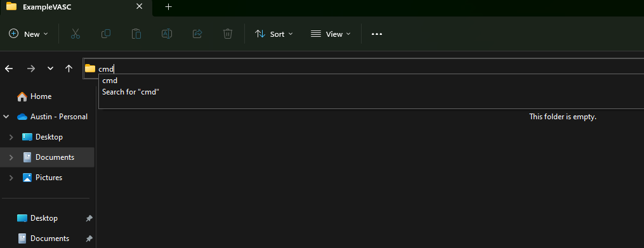Close the ExampleVASC tab
Image resolution: width=644 pixels, height=248 pixels.
coord(139,6)
